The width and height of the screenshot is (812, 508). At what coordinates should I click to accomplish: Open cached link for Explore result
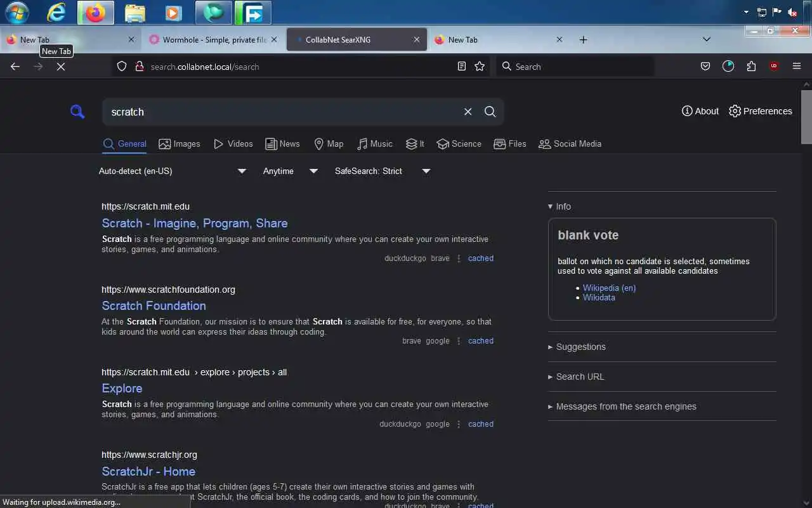[481, 424]
